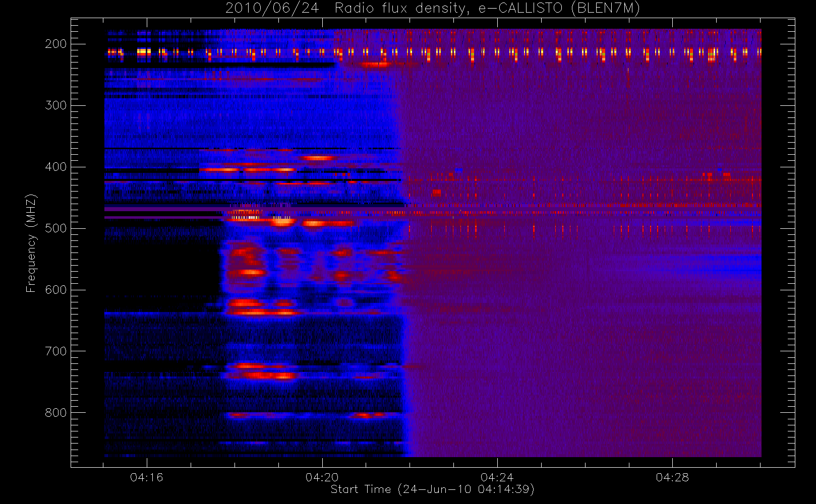This screenshot has width=816, height=504.
Task: Click the "Start Time (24-Jun-10 04:14:39)" label
Action: click(433, 489)
